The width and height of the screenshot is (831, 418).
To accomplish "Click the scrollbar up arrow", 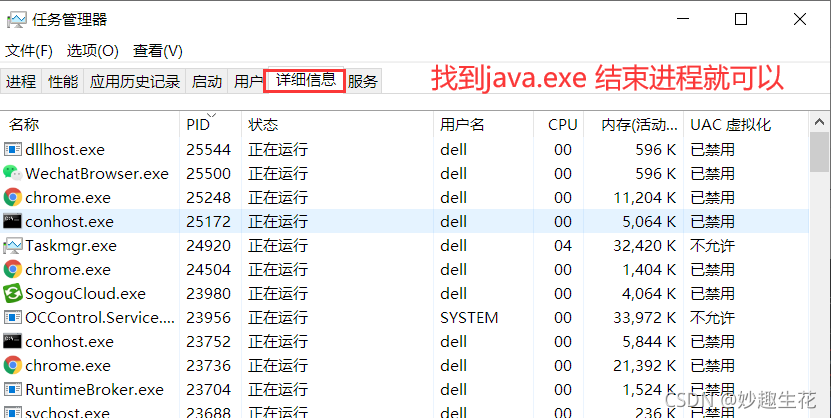I will 819,122.
